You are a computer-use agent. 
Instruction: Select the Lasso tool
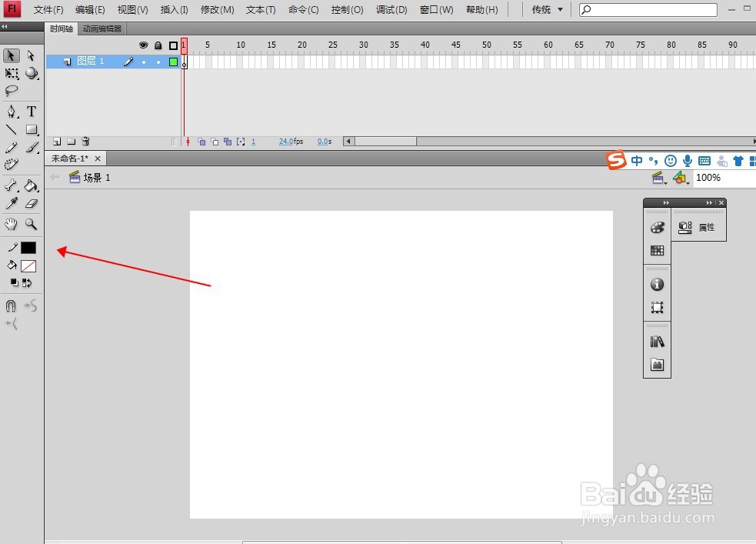(11, 90)
